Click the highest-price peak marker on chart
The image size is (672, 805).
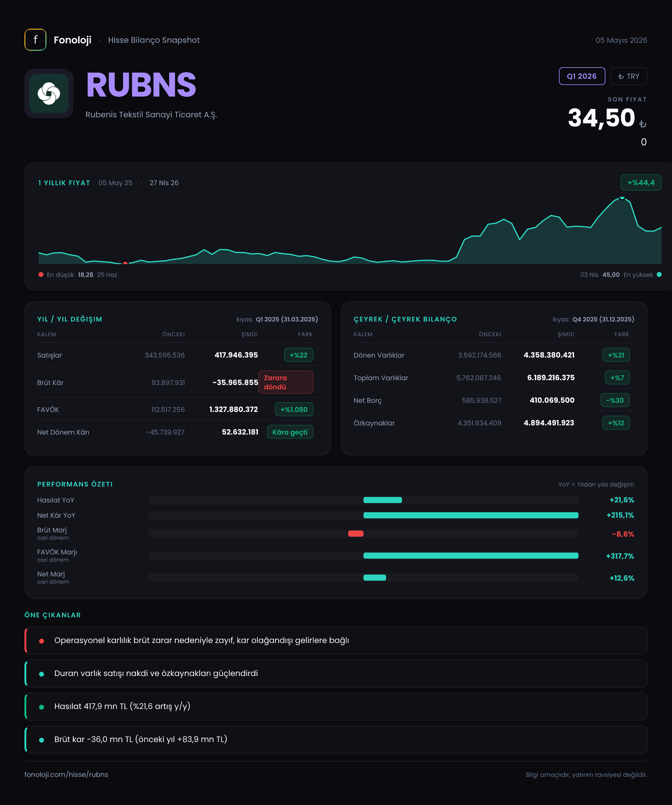tap(622, 197)
